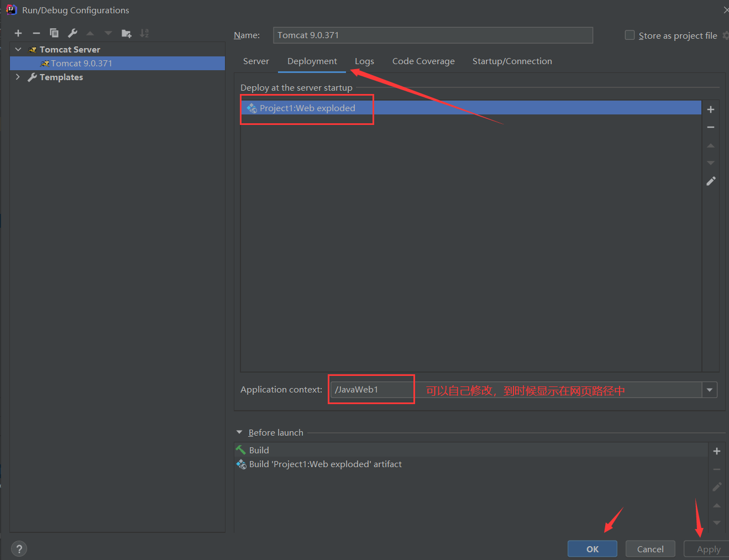Screen dimensions: 729x560
Task: Click the Apply button
Action: 707,549
